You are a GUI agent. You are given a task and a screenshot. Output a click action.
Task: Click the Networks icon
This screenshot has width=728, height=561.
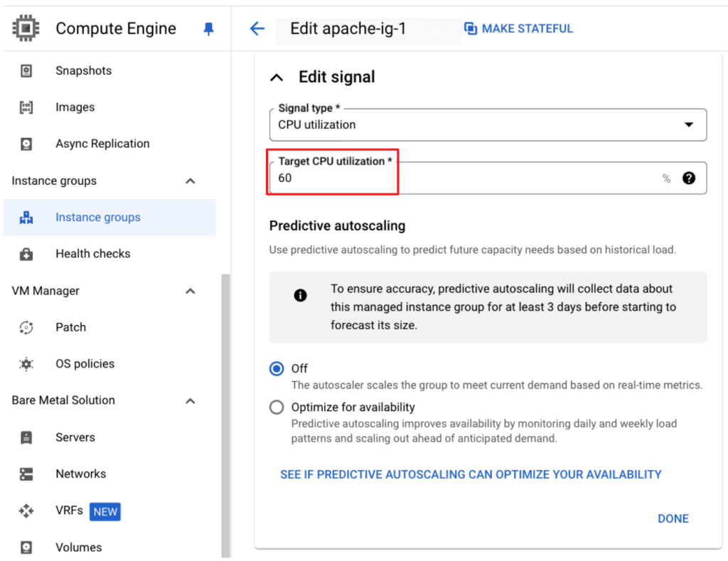[x=26, y=474]
